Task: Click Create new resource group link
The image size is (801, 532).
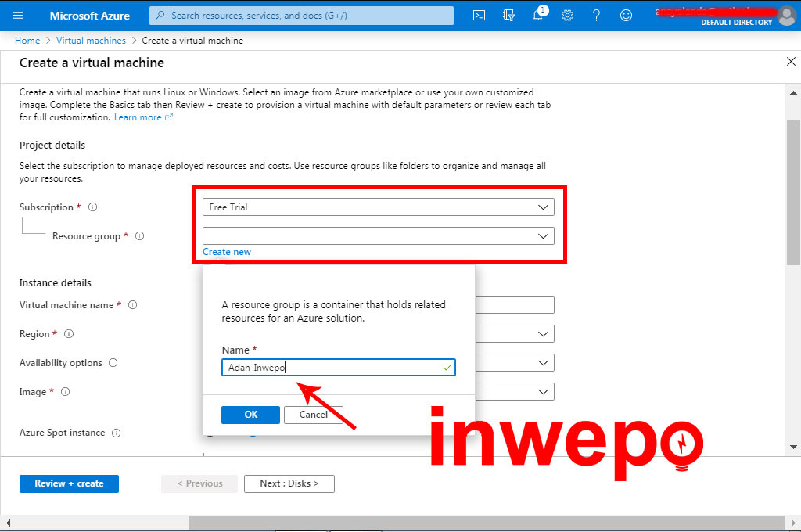Action: coord(227,252)
